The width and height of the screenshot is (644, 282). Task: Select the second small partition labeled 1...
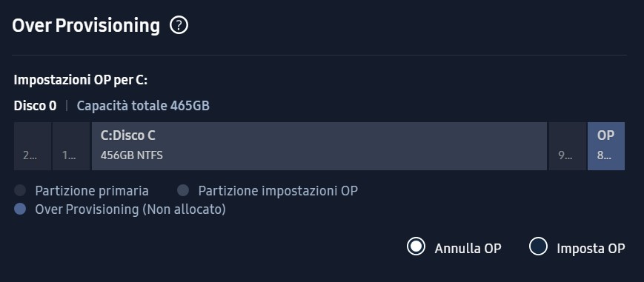click(x=71, y=146)
